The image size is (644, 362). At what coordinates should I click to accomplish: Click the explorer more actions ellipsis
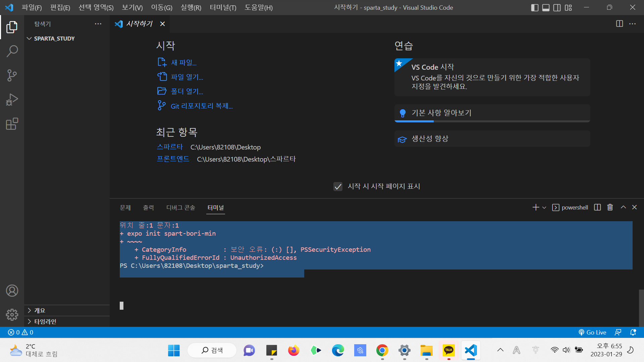(x=98, y=24)
